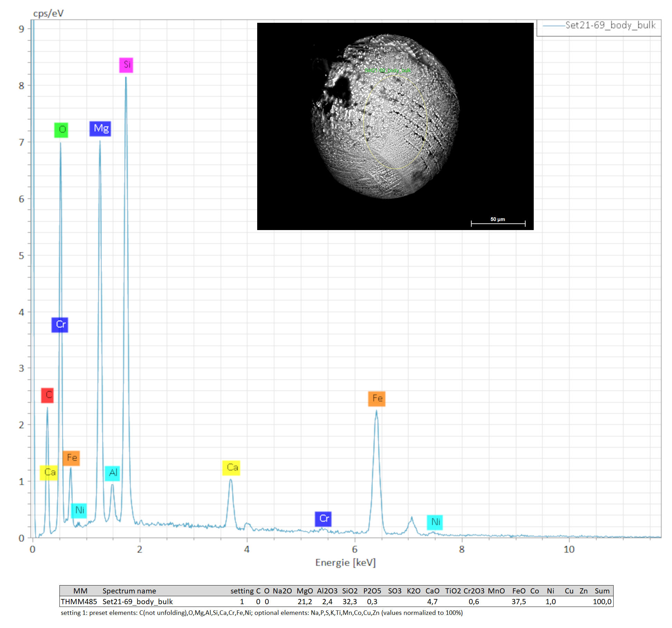Screen dimensions: 672x628
Task: Click the magenta Si element label
Action: (126, 65)
